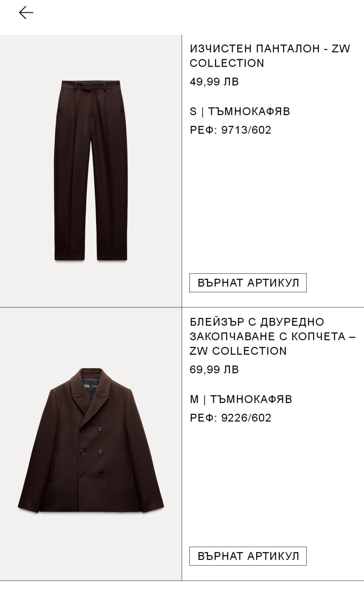Click ВЪРНАТ АРТИКУЛ button for the trousers

[x=248, y=283]
